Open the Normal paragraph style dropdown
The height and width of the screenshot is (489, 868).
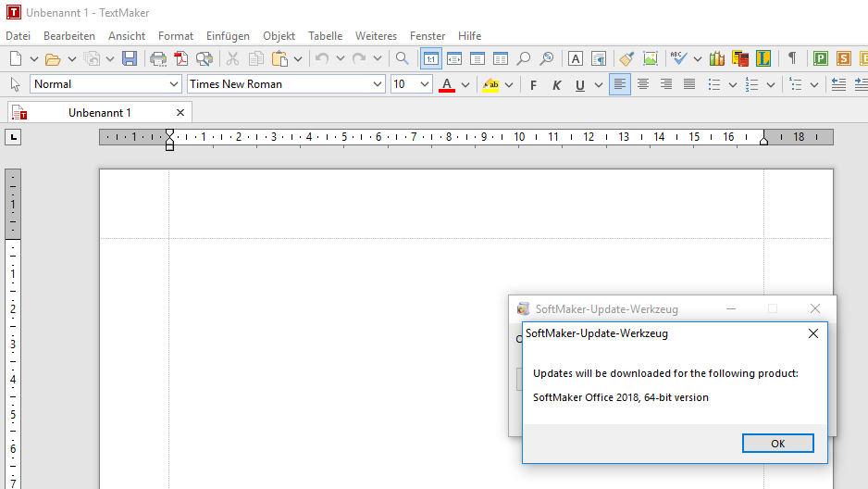(174, 84)
